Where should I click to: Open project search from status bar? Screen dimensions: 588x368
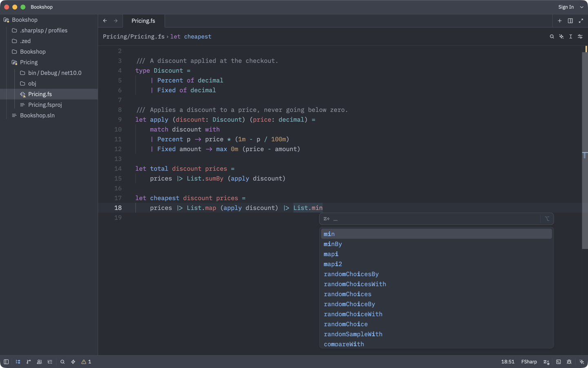(62, 362)
